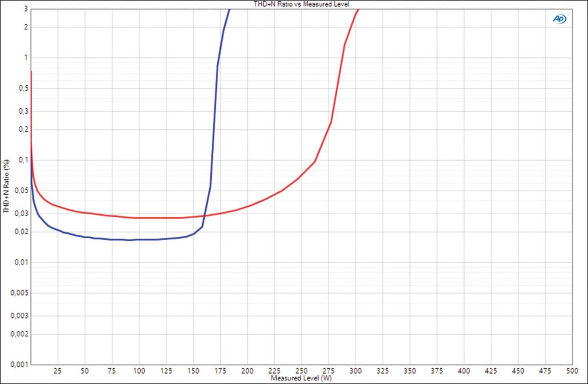Click the '0,001' y-axis tick label
The image size is (588, 384).
pos(20,364)
